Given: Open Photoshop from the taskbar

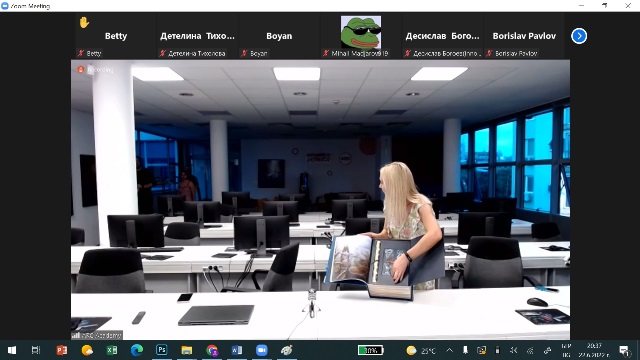Looking at the screenshot, I should 162,350.
